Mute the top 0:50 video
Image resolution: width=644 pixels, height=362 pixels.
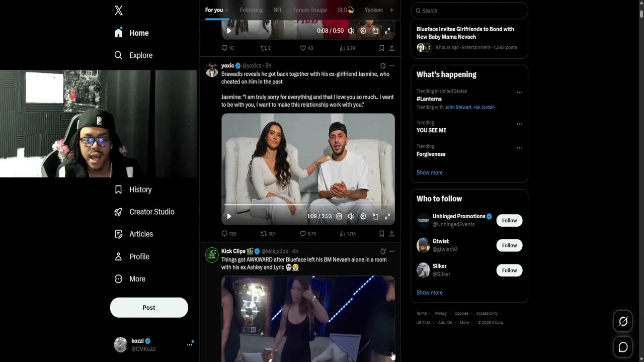[x=351, y=31]
